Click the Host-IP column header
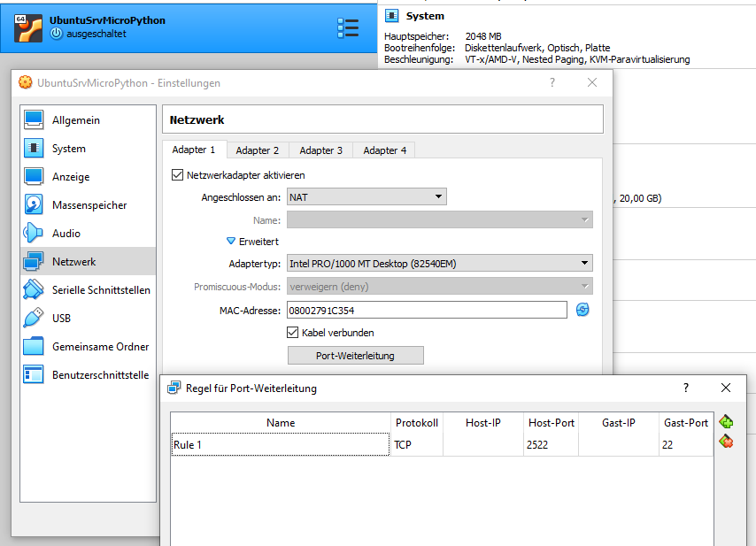The image size is (756, 546). [x=483, y=423]
